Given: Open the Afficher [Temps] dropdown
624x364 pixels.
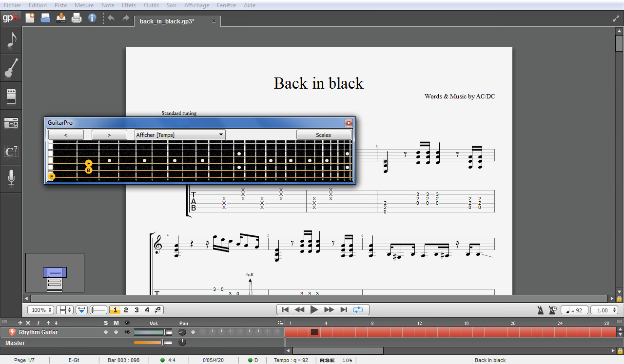Looking at the screenshot, I should (180, 134).
